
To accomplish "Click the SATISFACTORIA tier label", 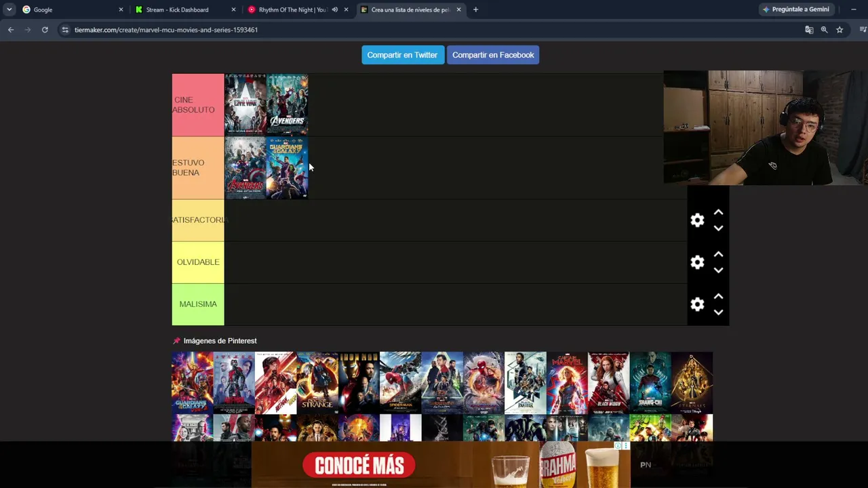I will [x=198, y=220].
